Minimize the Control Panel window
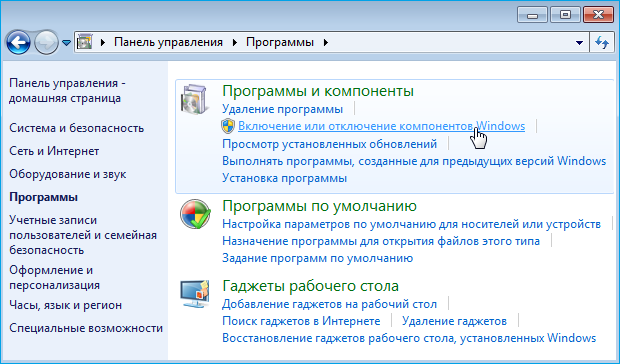620x364 pixels. click(533, 15)
